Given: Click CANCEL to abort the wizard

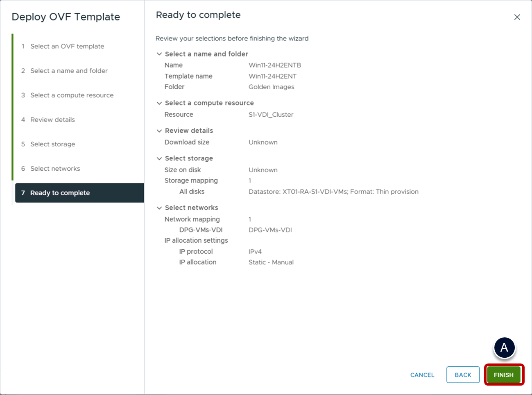Looking at the screenshot, I should pos(422,375).
